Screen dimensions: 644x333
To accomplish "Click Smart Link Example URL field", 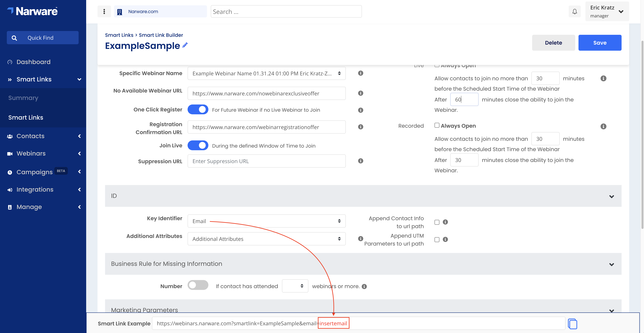I will [359, 324].
